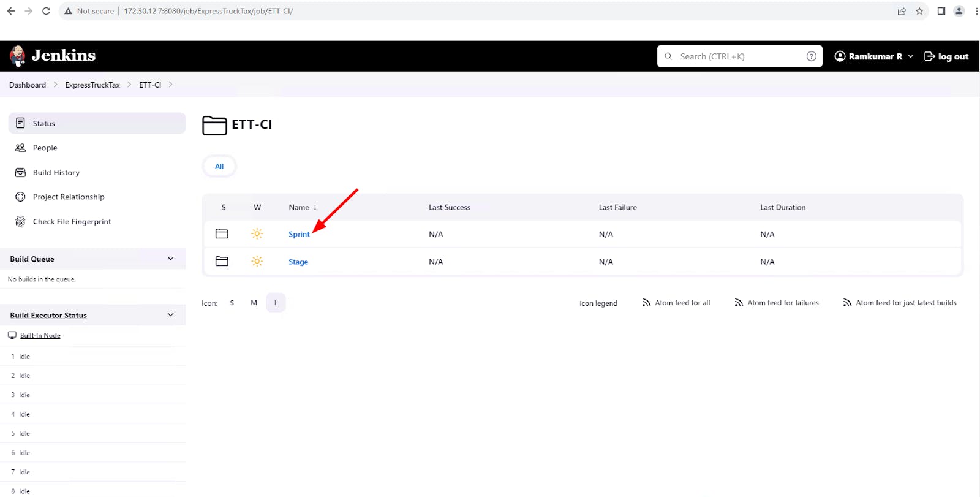Click the magnifier icon in search box

668,56
